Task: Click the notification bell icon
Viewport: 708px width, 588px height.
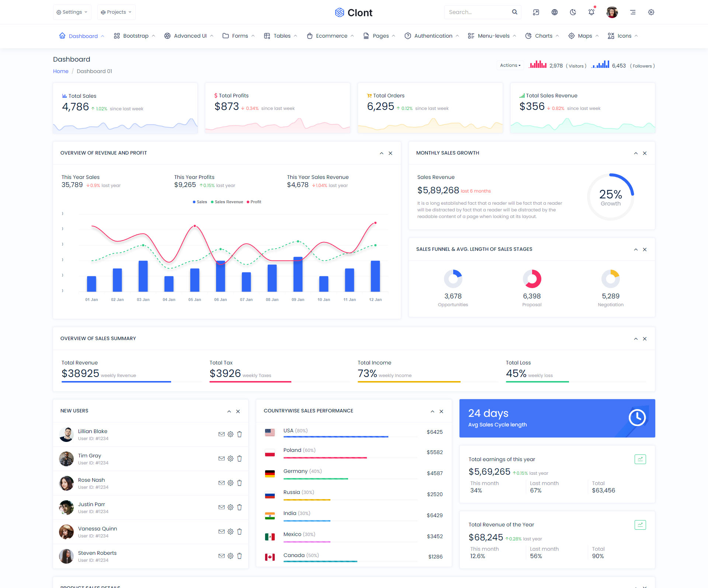Action: coord(591,12)
